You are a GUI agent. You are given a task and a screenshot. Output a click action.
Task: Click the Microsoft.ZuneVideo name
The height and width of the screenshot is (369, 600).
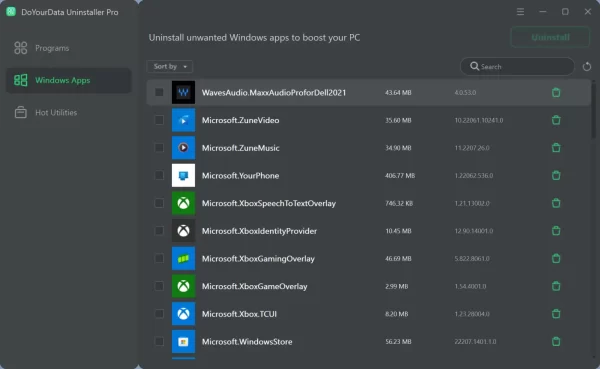[240, 120]
